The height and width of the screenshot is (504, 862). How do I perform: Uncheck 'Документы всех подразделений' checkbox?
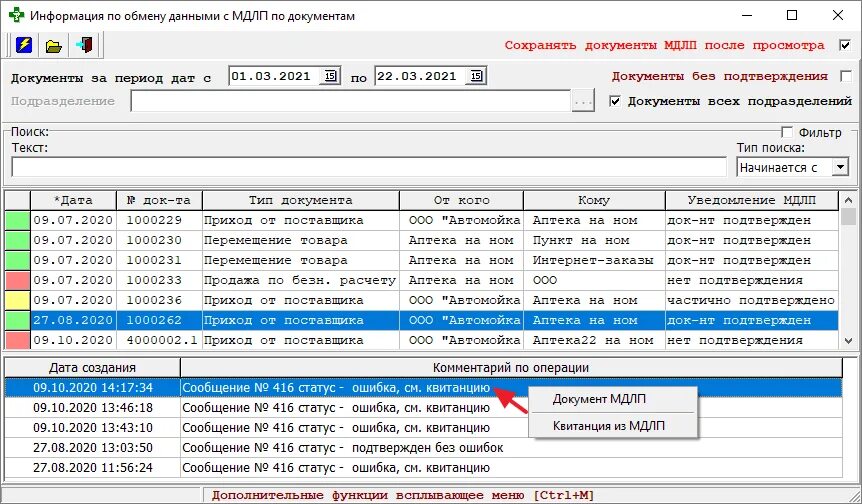[616, 102]
